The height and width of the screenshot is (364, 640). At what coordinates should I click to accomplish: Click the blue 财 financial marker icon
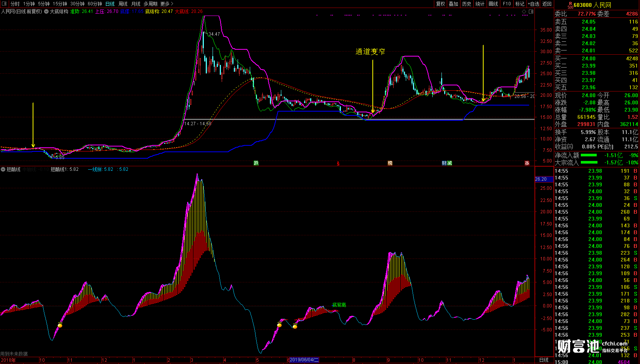pos(444,163)
